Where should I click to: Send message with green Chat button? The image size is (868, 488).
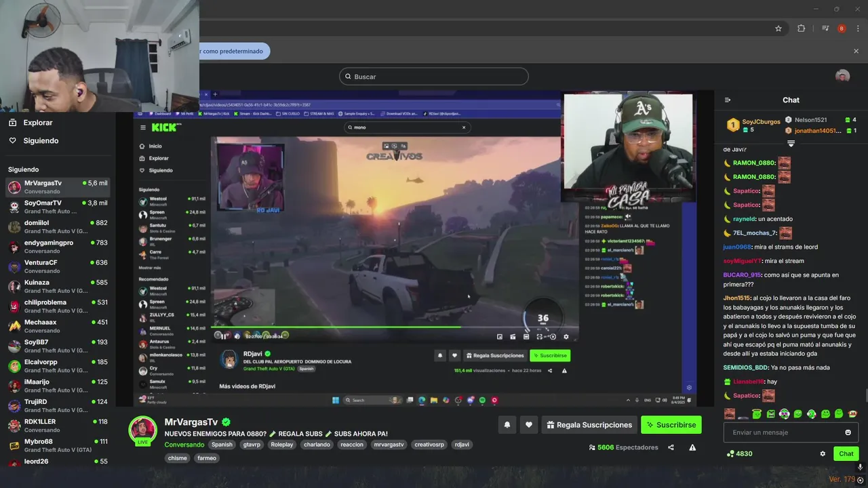(846, 453)
